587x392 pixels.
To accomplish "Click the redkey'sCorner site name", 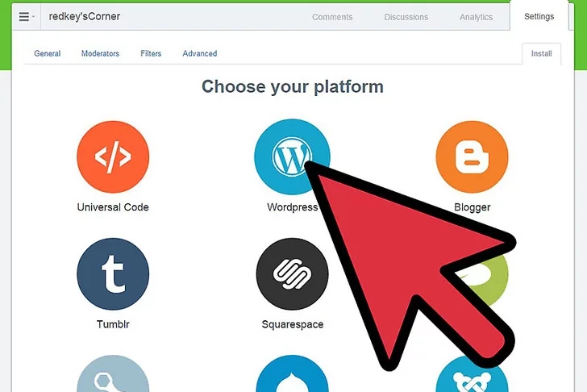I will pyautogui.click(x=85, y=16).
